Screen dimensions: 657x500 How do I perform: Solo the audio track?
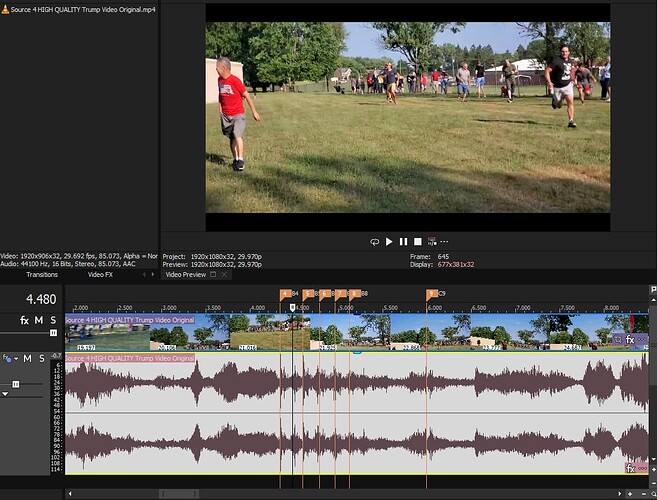(42, 358)
